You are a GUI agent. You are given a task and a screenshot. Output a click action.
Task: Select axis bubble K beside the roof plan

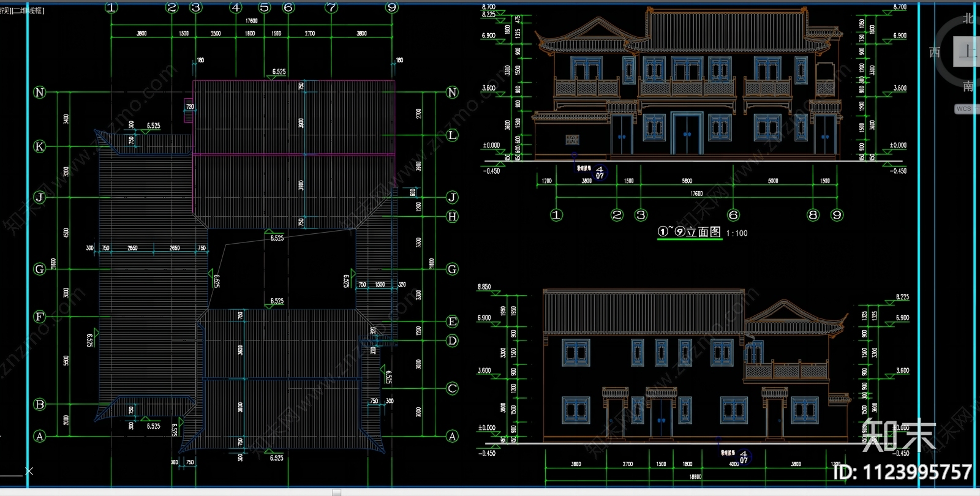(39, 146)
